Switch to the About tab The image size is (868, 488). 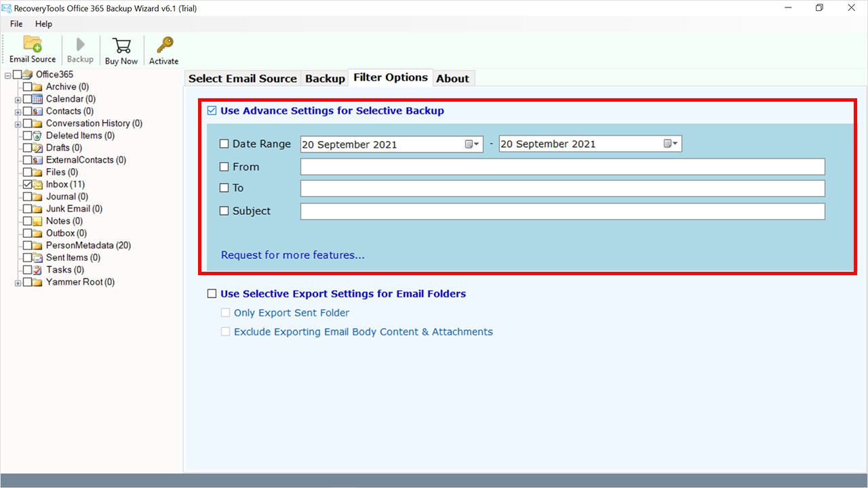pyautogui.click(x=452, y=79)
